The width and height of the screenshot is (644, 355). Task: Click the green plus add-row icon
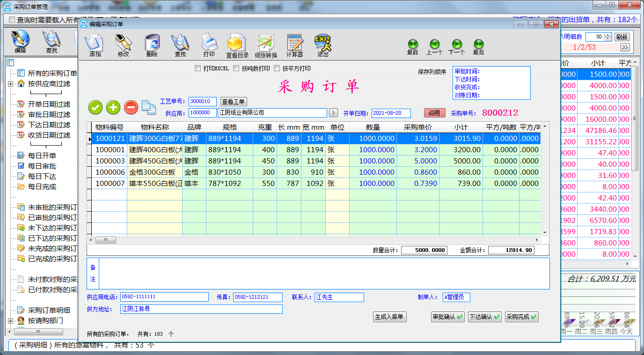pyautogui.click(x=113, y=107)
